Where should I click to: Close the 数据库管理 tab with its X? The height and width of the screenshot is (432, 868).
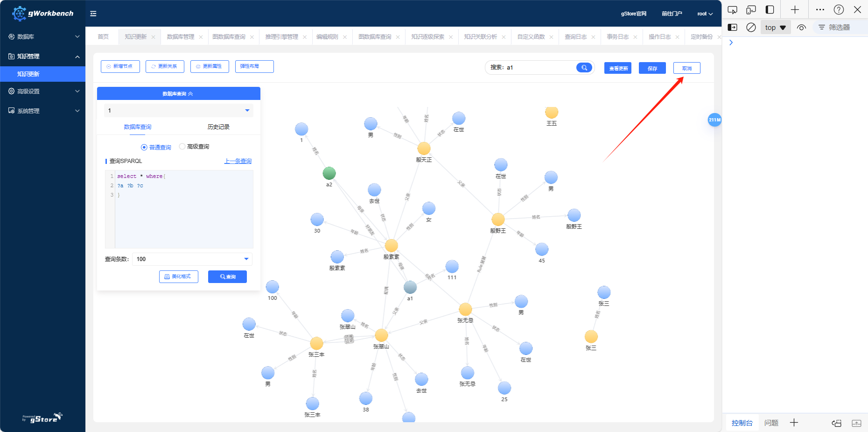tap(201, 37)
